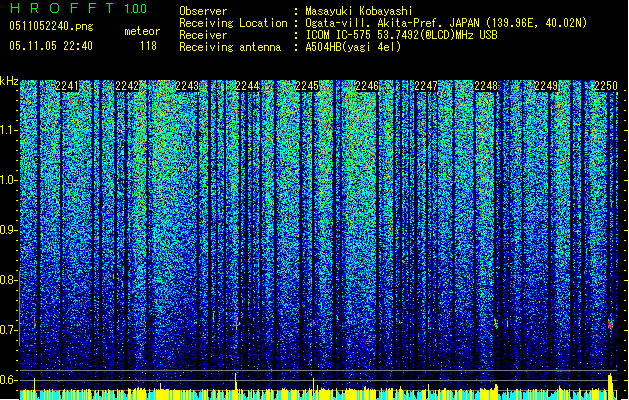Click the 2244 time marker
The image size is (629, 400).
247,86
